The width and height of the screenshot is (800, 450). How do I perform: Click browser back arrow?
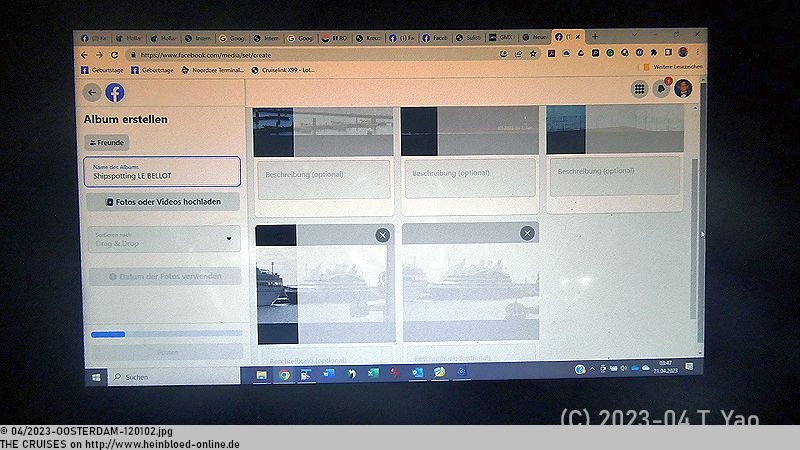pyautogui.click(x=85, y=55)
